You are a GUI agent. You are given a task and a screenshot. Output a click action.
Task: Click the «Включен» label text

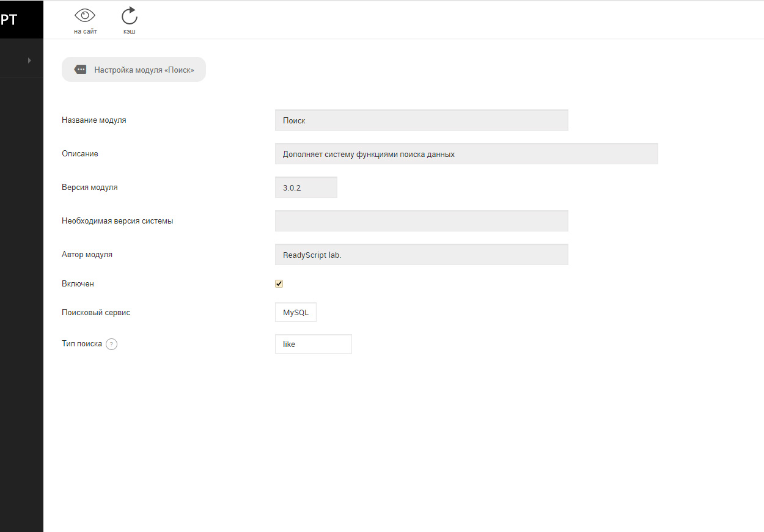[x=78, y=284]
